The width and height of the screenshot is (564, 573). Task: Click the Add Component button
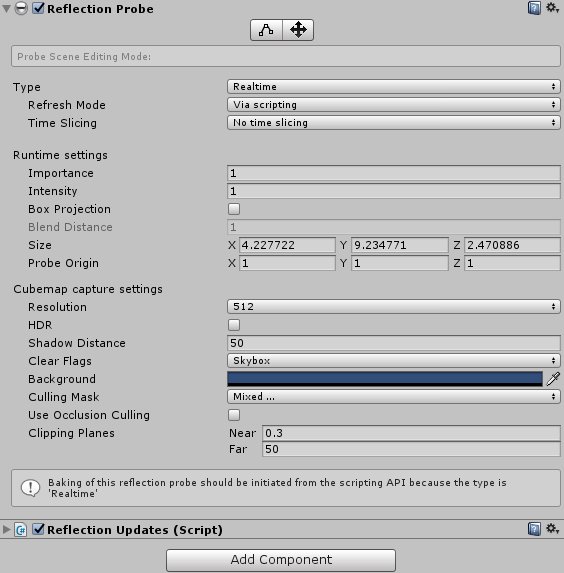pyautogui.click(x=281, y=560)
